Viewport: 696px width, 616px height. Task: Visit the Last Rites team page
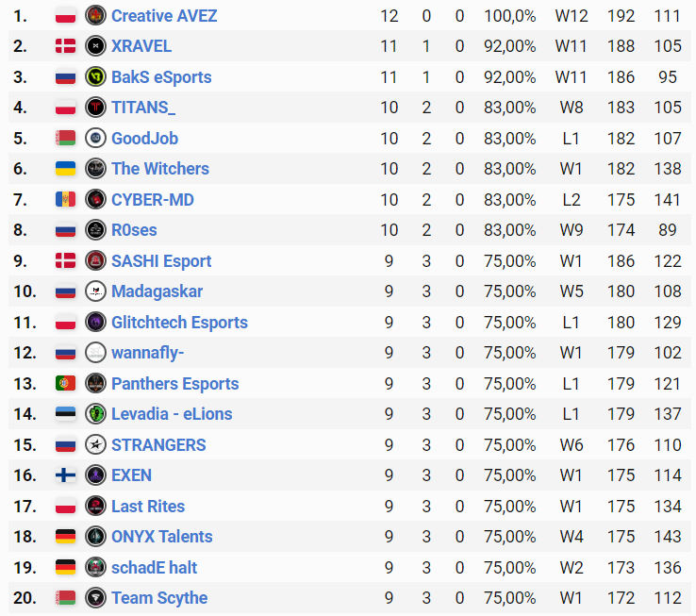click(148, 507)
